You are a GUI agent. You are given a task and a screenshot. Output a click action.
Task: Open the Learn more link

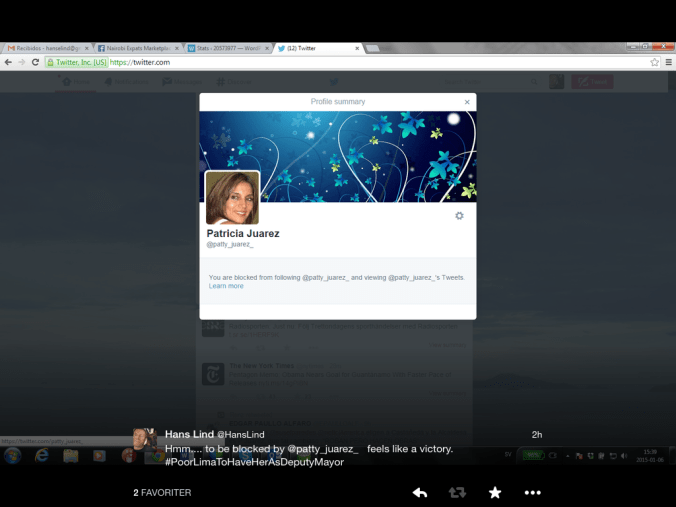click(226, 286)
